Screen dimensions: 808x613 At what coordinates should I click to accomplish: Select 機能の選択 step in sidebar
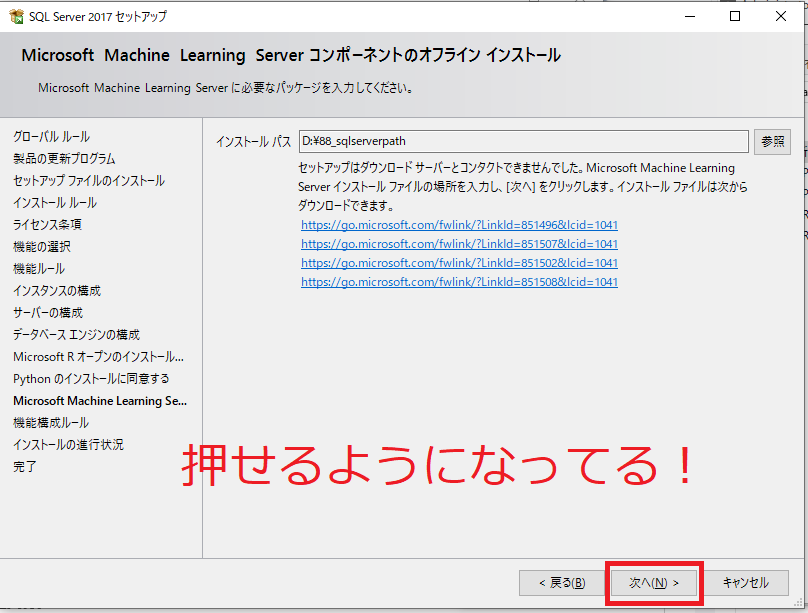coord(42,247)
